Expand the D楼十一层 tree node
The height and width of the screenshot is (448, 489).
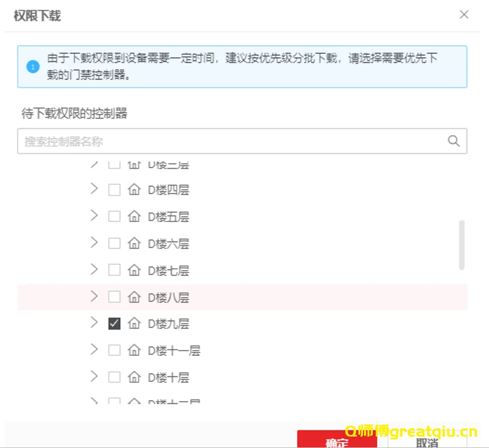tap(94, 350)
